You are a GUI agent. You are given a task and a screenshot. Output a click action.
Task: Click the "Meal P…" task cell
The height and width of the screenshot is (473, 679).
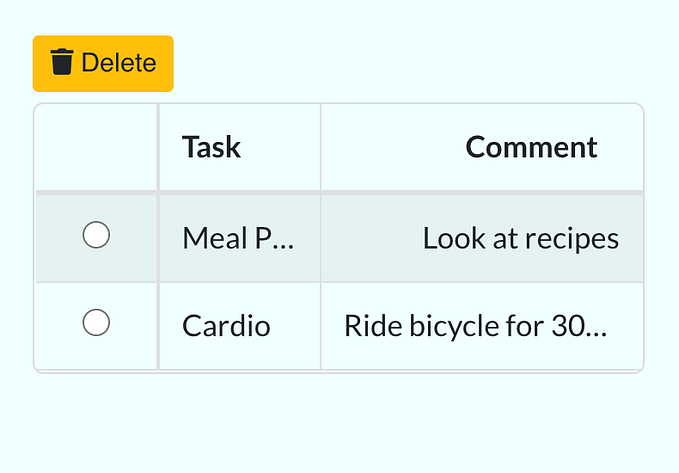[238, 238]
